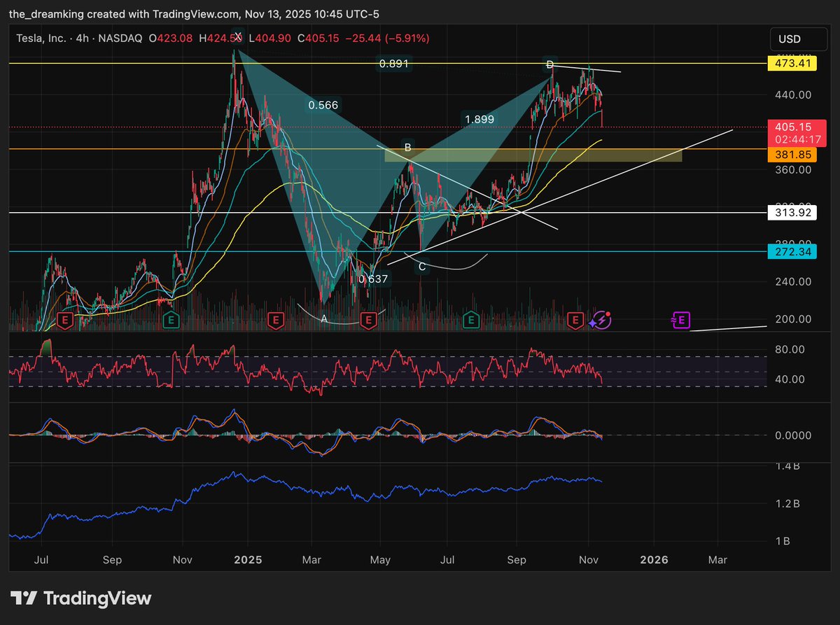The height and width of the screenshot is (625, 840).
Task: Click the red earnings marker near November 2025
Action: (574, 320)
